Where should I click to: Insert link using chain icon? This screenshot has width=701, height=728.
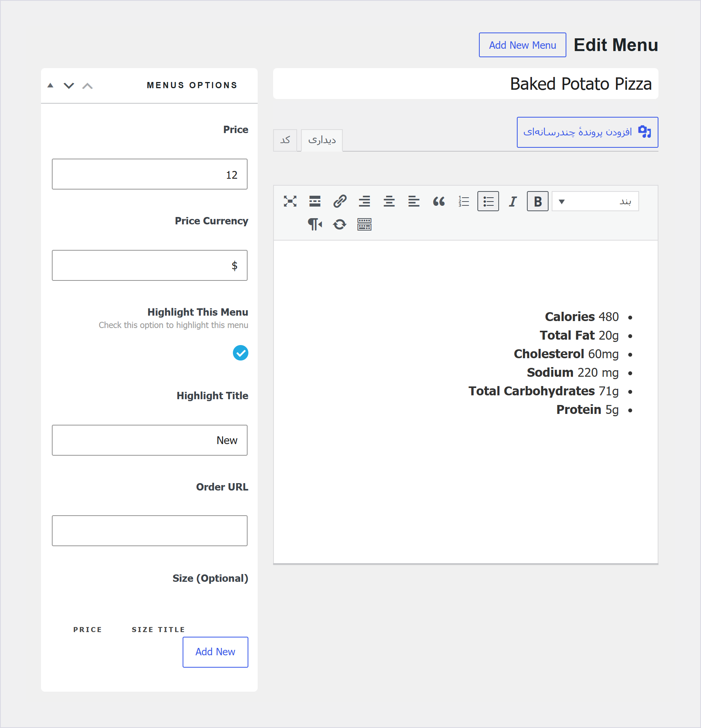coord(340,201)
